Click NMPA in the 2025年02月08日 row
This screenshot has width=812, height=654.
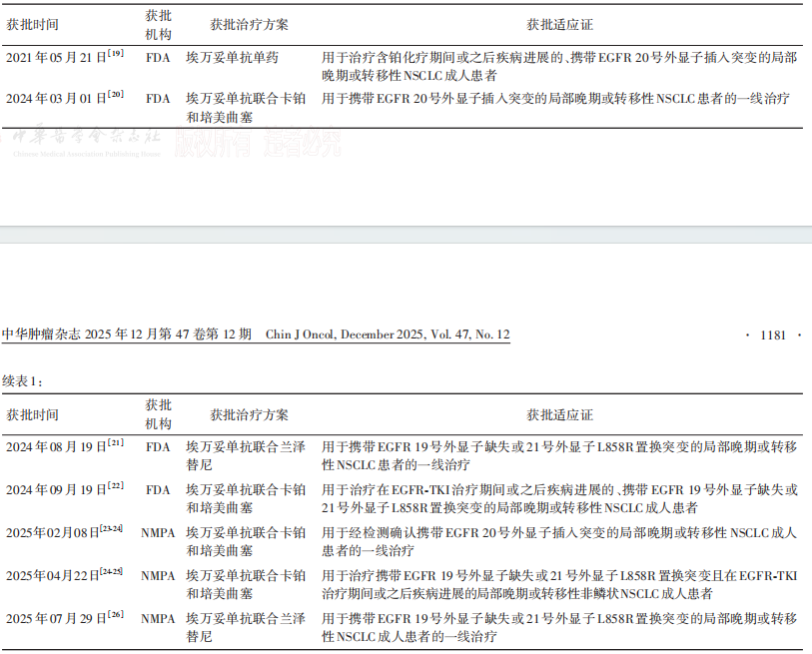pos(158,533)
